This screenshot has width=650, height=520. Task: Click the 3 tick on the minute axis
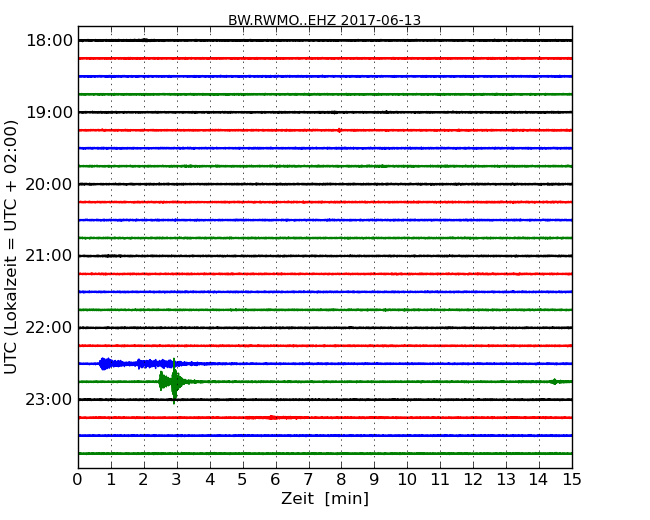(177, 479)
